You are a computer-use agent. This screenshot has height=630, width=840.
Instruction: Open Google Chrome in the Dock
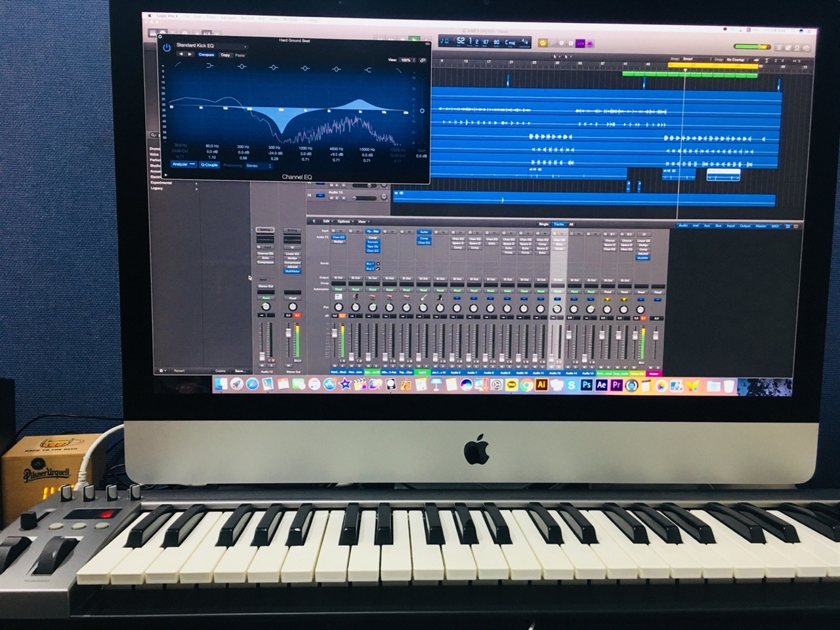(x=526, y=385)
